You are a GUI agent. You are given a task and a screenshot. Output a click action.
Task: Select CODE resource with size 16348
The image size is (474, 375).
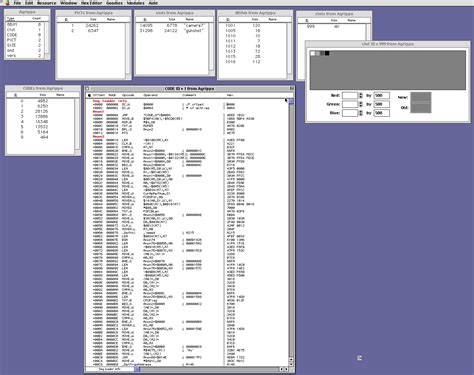(x=41, y=122)
